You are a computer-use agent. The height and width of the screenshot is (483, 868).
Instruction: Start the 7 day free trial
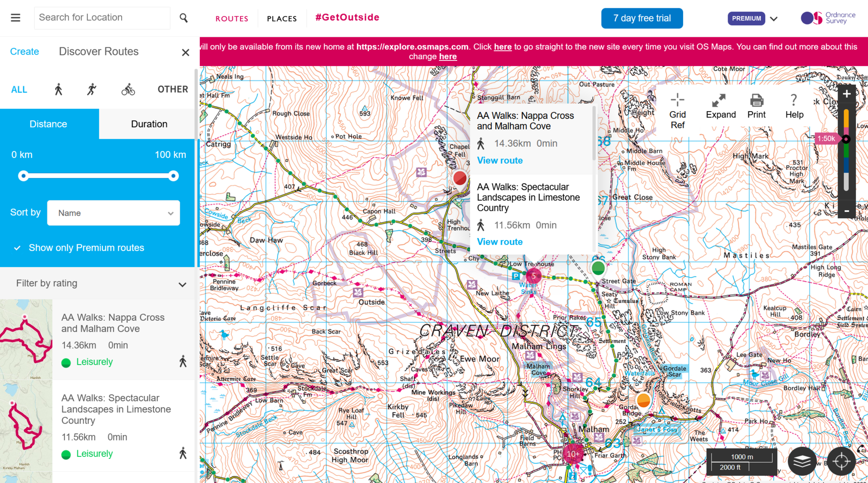642,18
